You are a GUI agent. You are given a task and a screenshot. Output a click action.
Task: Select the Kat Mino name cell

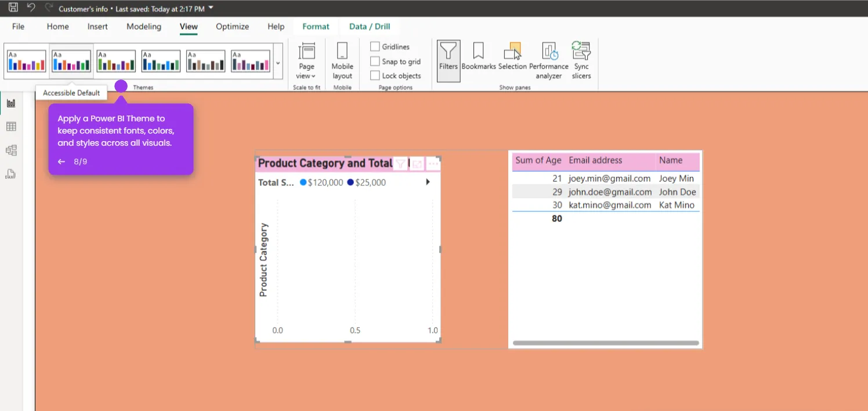click(677, 205)
